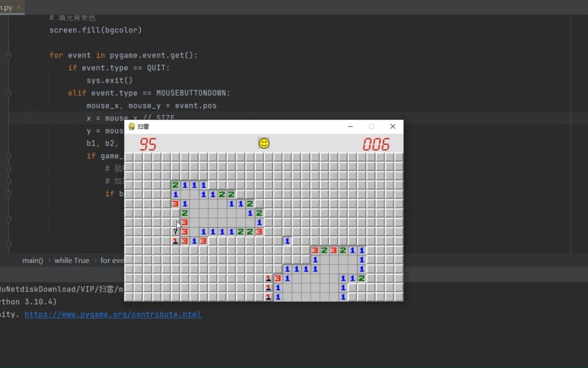Open the pygame.org contribute link
Viewport: 588px width, 368px height.
[113, 314]
